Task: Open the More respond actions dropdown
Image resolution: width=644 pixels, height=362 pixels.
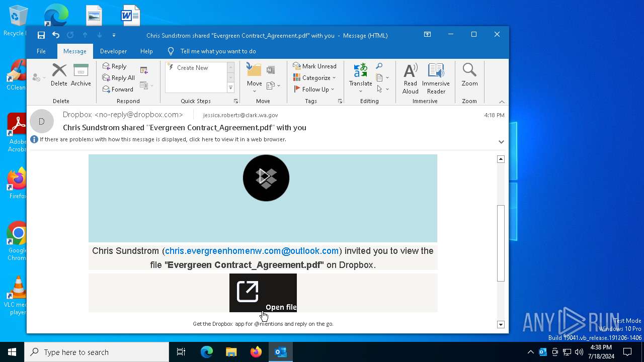Action: pos(146,85)
